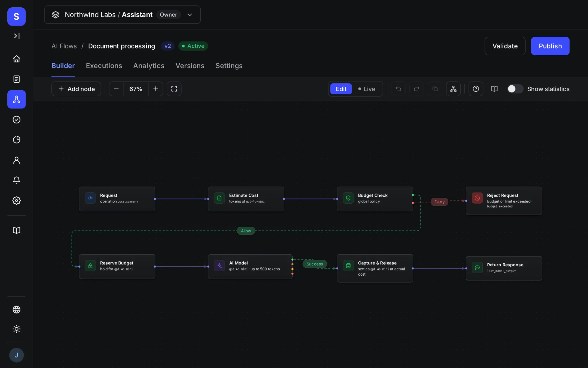588x368 pixels.
Task: Click the undo arrow in the toolbar
Action: [398, 89]
